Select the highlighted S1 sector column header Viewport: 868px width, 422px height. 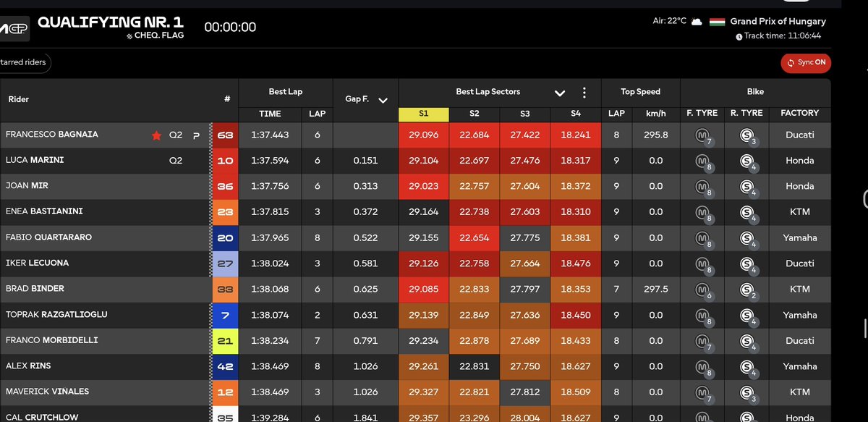click(424, 114)
